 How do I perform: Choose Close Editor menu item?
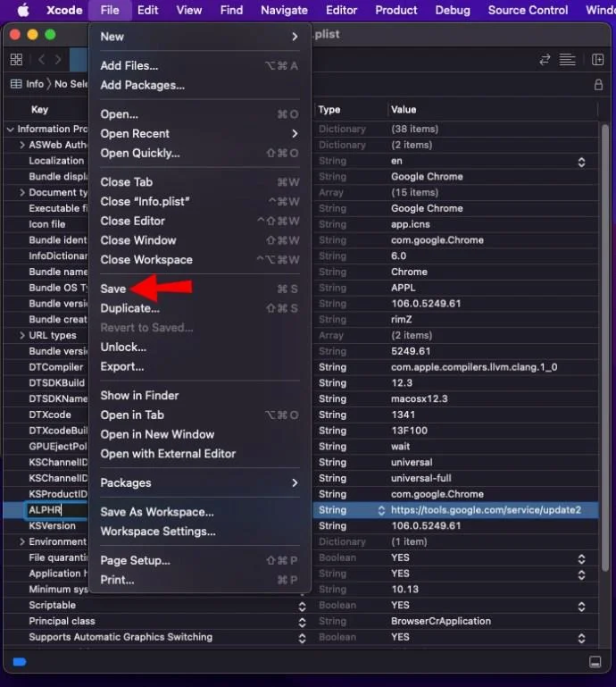200,221
